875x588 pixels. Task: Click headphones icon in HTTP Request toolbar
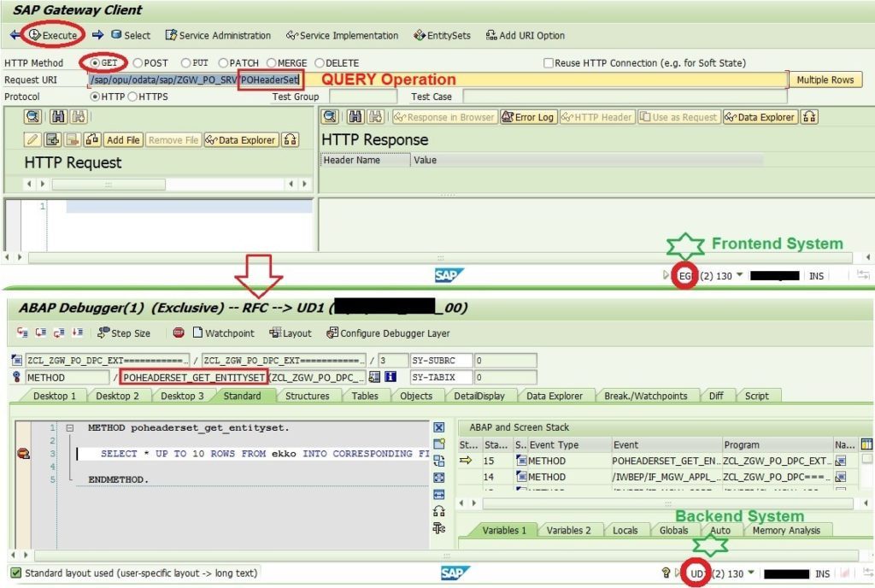pyautogui.click(x=290, y=140)
